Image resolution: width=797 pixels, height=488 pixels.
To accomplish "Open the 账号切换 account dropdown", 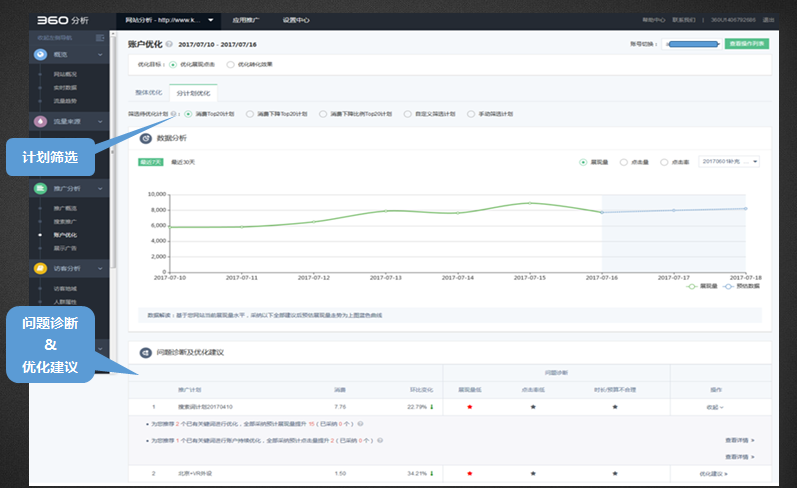I will (693, 44).
